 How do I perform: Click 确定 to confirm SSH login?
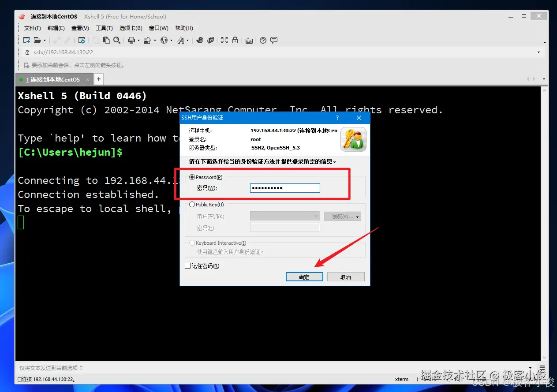304,277
